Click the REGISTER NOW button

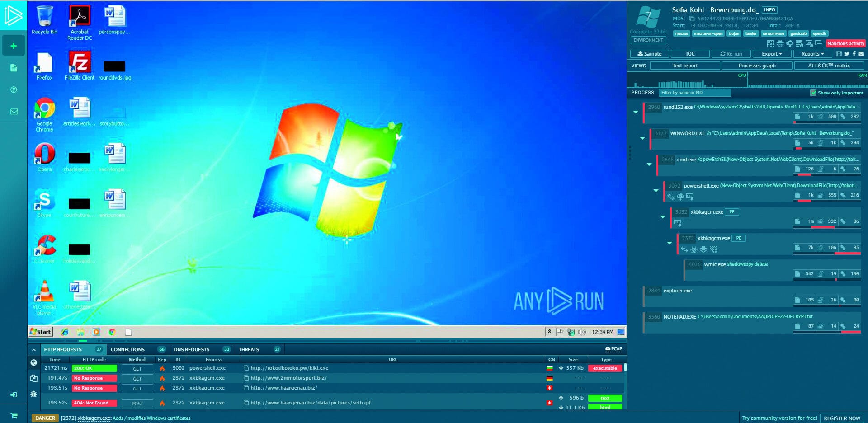tap(842, 418)
